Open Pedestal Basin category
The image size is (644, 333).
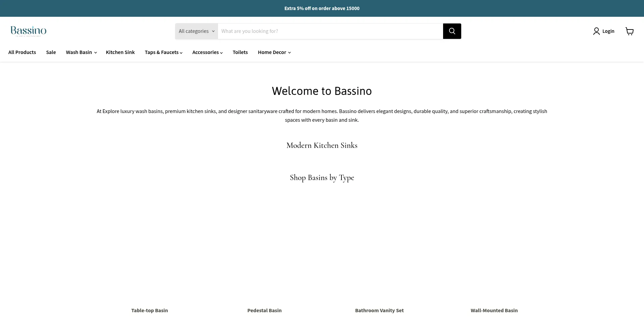(x=264, y=310)
